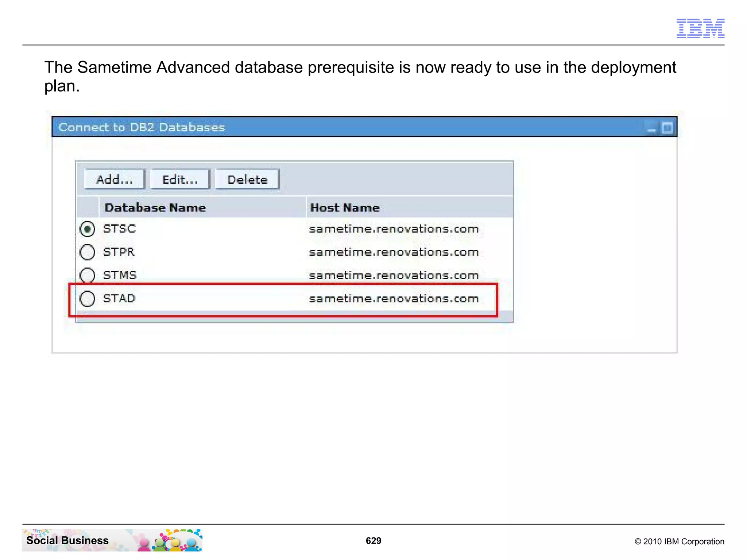
Task: Click the page number 629
Action: 373,541
